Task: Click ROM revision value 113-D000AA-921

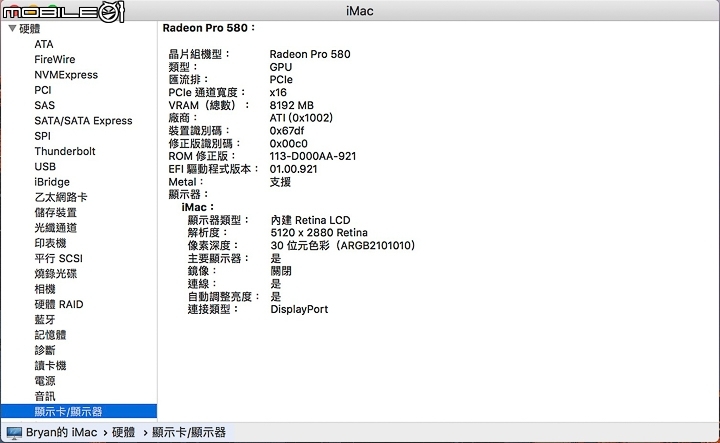Action: point(313,156)
